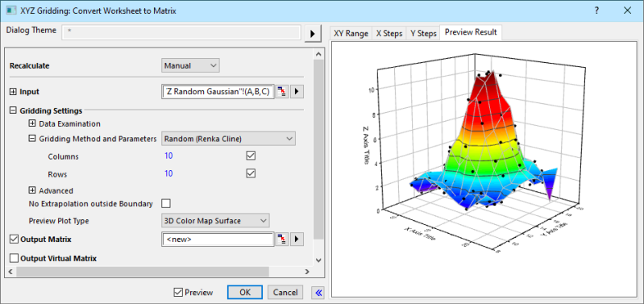The width and height of the screenshot is (644, 304).
Task: Click the Z Axis Title in preview
Action: pyautogui.click(x=366, y=145)
